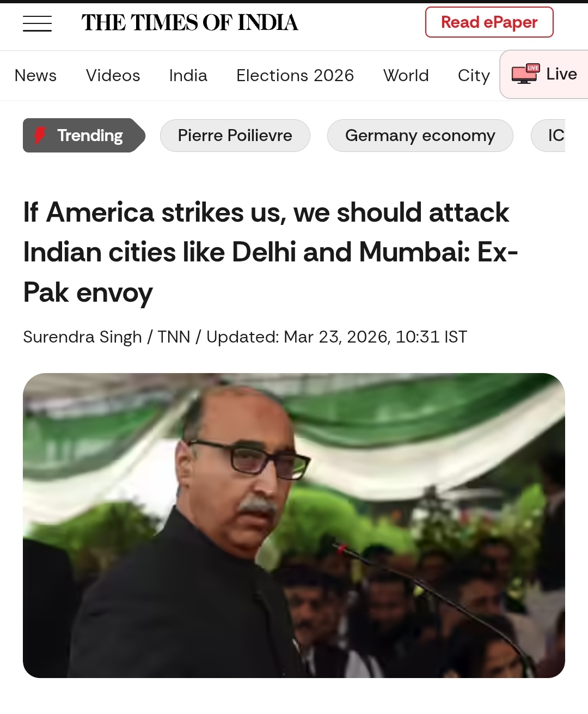Click the article headline about Ex-Pak envoy
Viewport: 588px width, 714px height.
[x=271, y=252]
